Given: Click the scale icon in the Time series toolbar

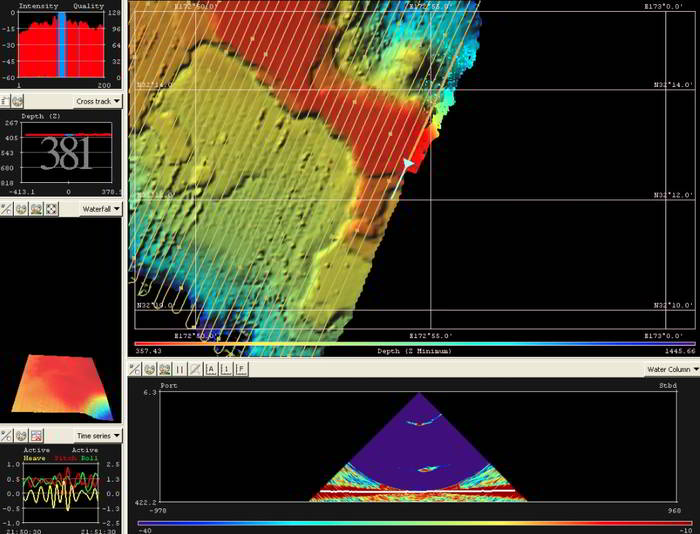Looking at the screenshot, I should point(6,436).
